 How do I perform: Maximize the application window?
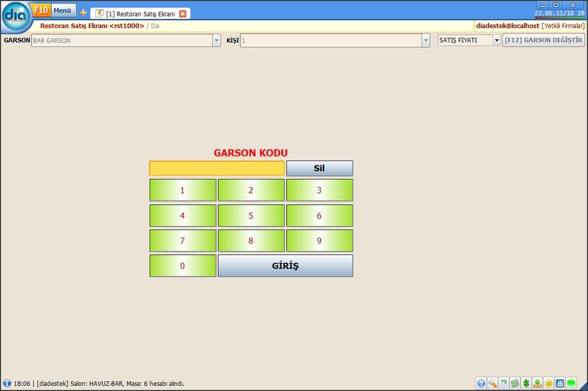(556, 5)
